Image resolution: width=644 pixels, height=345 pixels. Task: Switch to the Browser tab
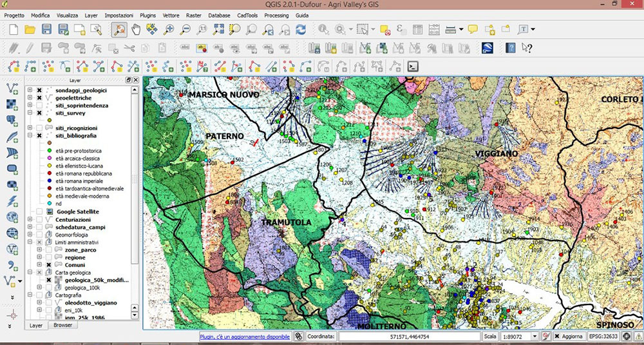pyautogui.click(x=62, y=326)
